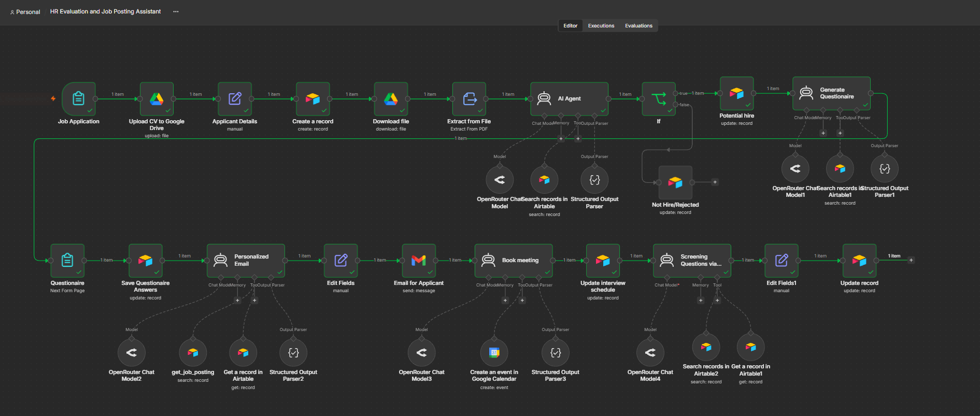Open the OpenRouter Chat Model4 sub-node
This screenshot has width=980, height=416.
click(x=650, y=353)
